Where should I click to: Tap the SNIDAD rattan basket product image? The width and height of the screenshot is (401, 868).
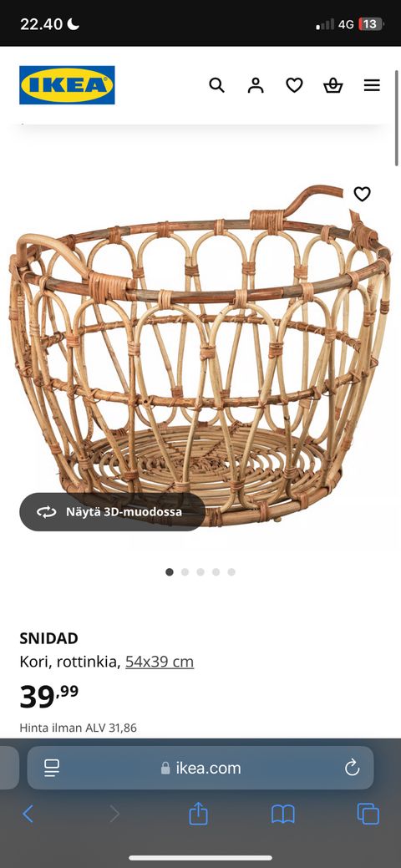pos(200,354)
